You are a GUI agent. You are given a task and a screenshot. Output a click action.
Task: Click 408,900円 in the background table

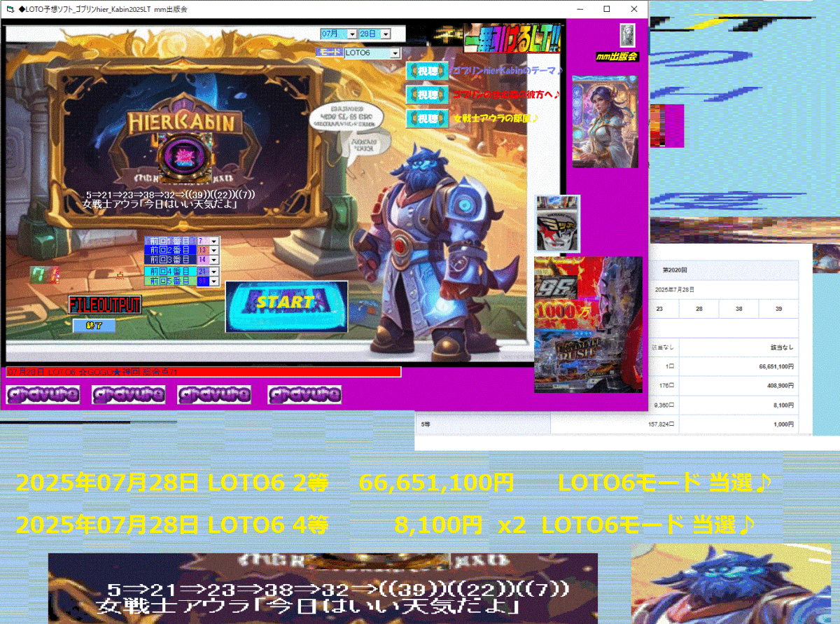coord(781,385)
